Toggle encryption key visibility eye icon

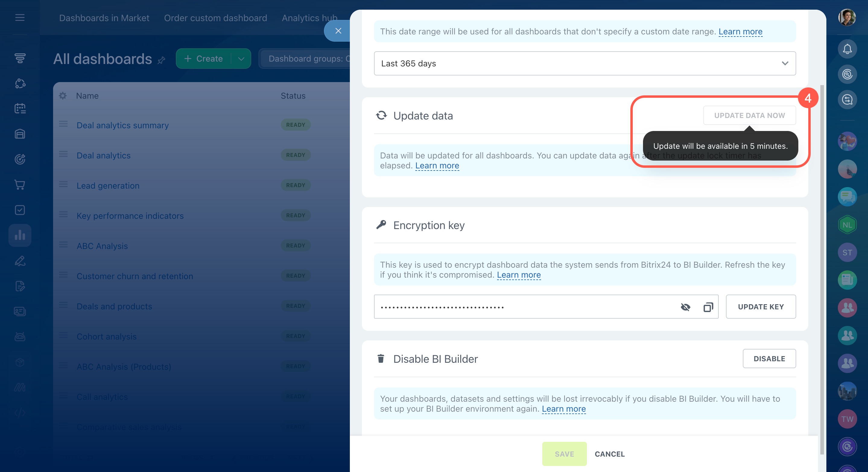[x=685, y=307]
